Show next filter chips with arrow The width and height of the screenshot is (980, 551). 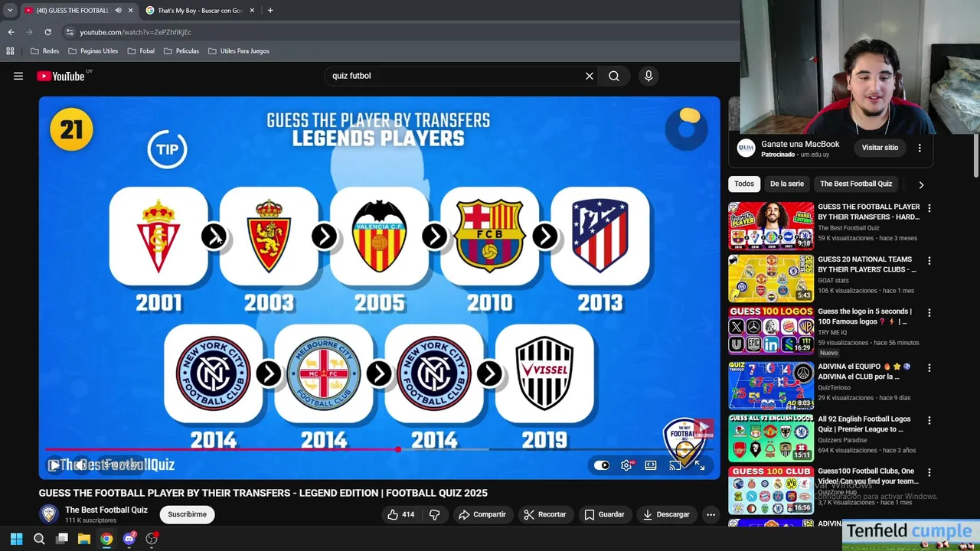tap(921, 184)
